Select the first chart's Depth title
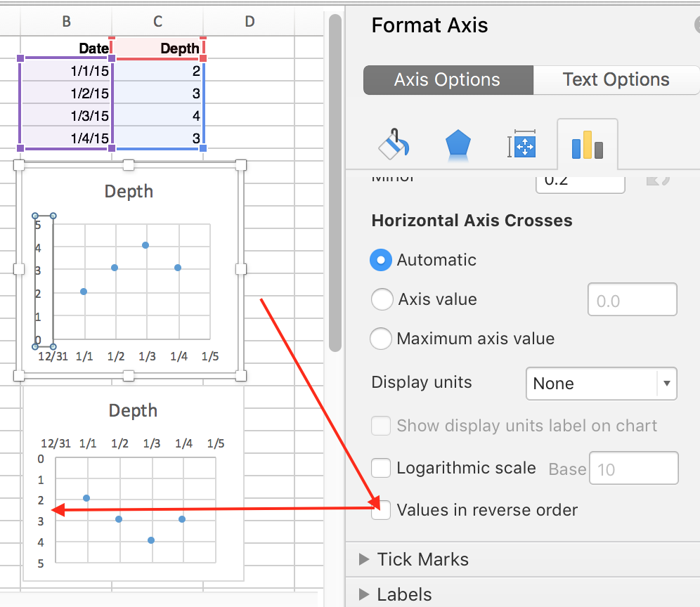The width and height of the screenshot is (700, 607). pos(129,191)
